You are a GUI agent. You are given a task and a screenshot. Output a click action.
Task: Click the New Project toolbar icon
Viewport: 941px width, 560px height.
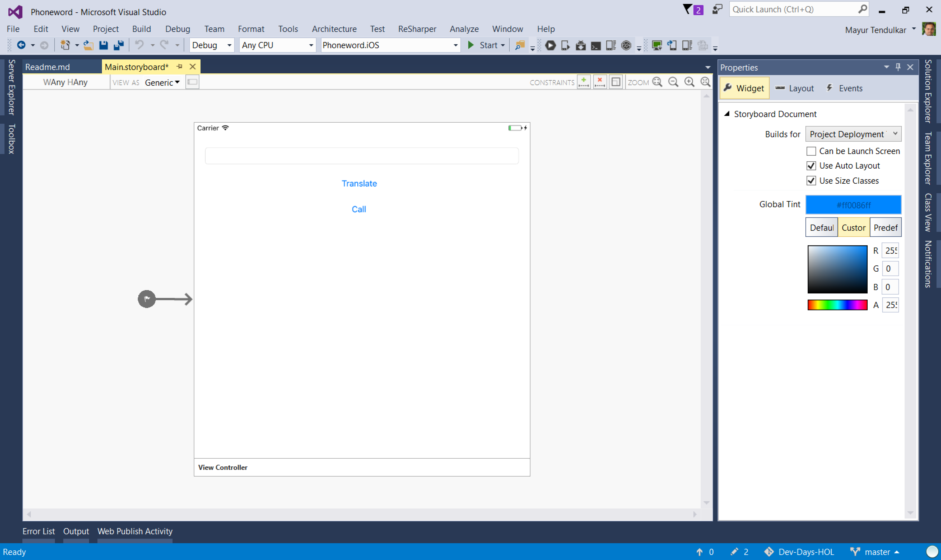[65, 45]
